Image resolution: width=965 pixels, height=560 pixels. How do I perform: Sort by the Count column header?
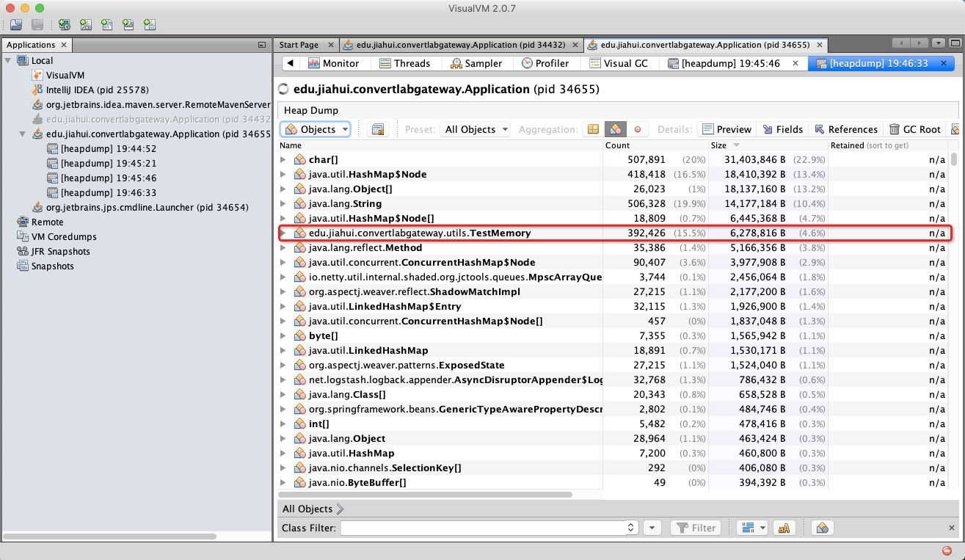pos(655,145)
